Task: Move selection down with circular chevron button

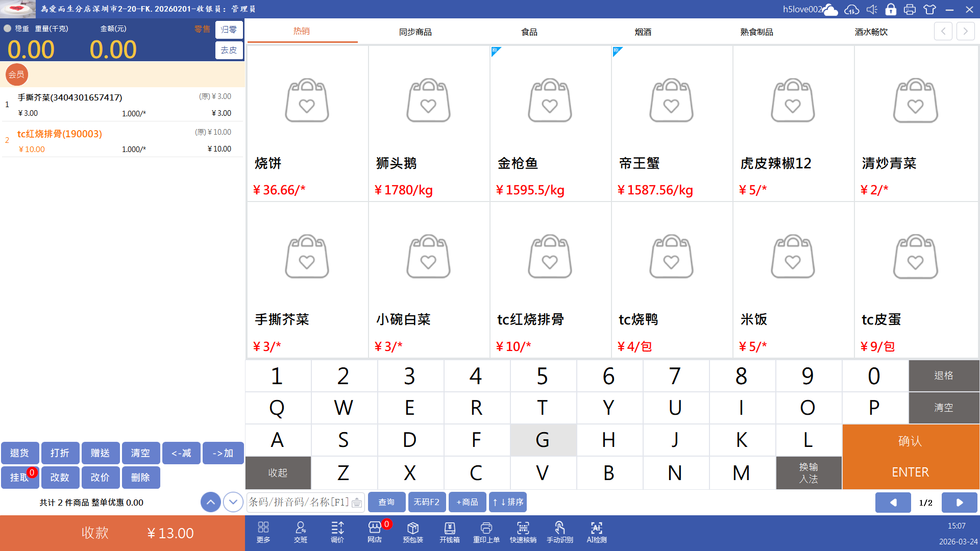Action: click(233, 502)
